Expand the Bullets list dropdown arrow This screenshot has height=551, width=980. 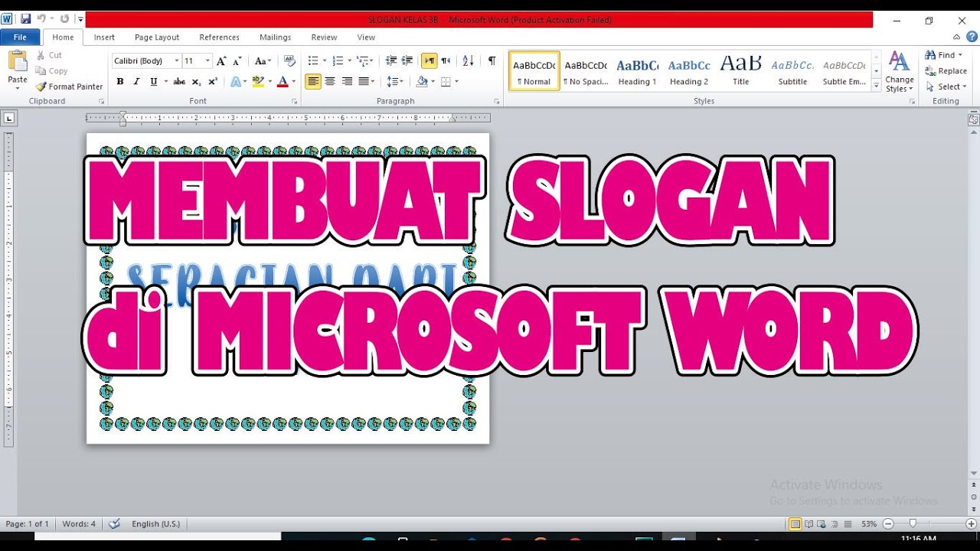point(325,61)
